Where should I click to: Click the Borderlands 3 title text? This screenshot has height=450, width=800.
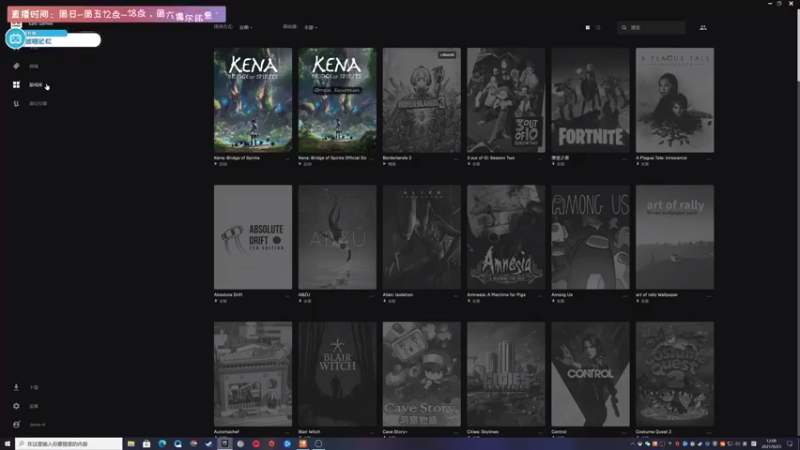coord(397,158)
